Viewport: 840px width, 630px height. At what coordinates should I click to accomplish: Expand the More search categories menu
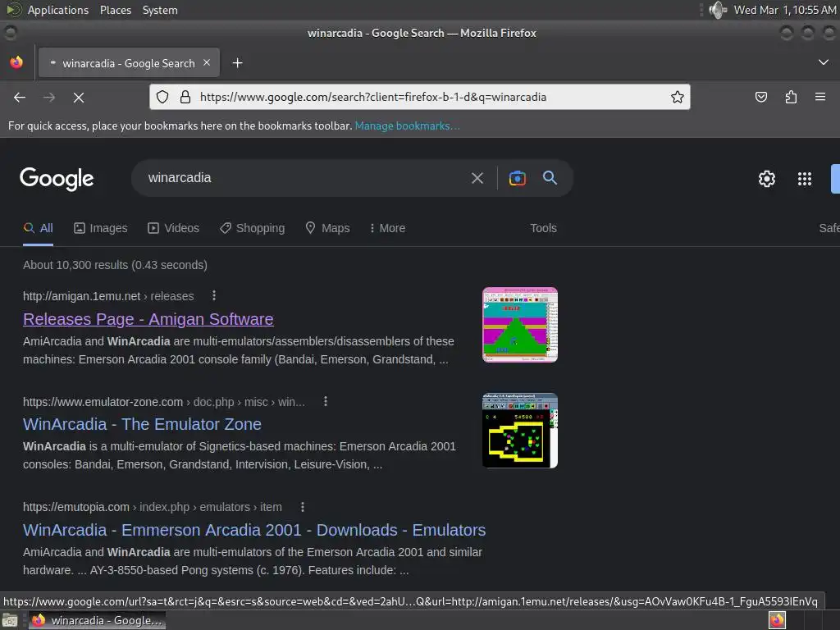pos(387,228)
